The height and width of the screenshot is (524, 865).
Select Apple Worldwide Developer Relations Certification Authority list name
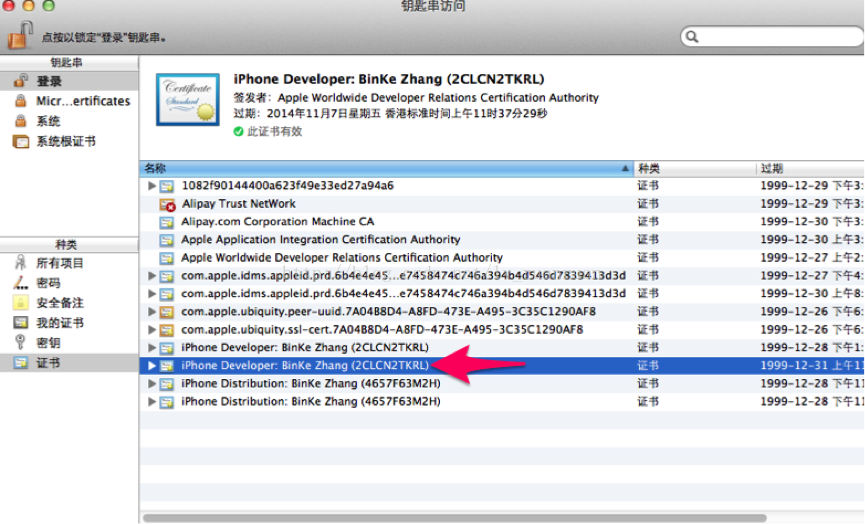(342, 258)
